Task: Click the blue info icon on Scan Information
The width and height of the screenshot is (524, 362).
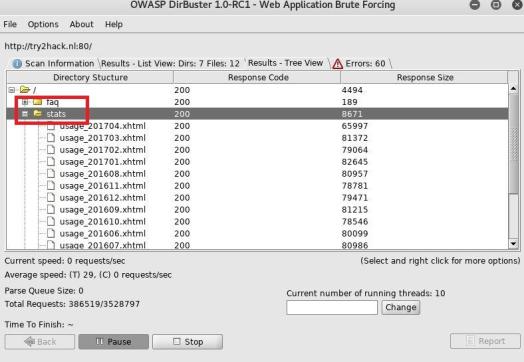Action: point(17,64)
